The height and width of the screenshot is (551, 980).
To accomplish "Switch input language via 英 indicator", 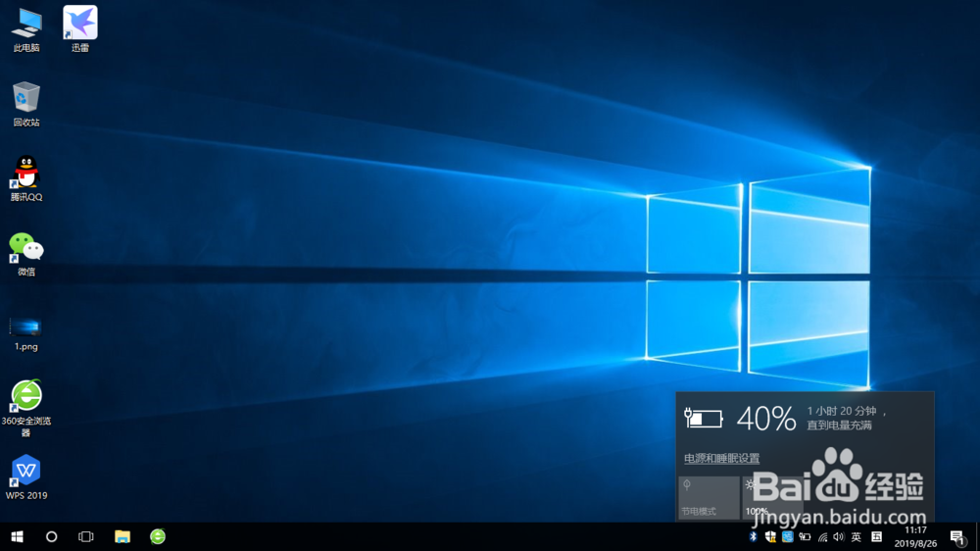I will point(857,536).
